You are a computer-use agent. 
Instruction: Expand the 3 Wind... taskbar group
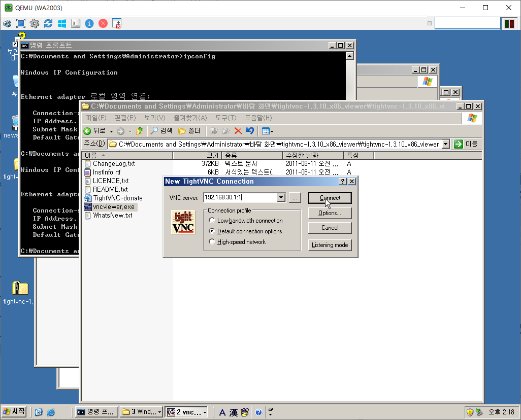click(141, 412)
